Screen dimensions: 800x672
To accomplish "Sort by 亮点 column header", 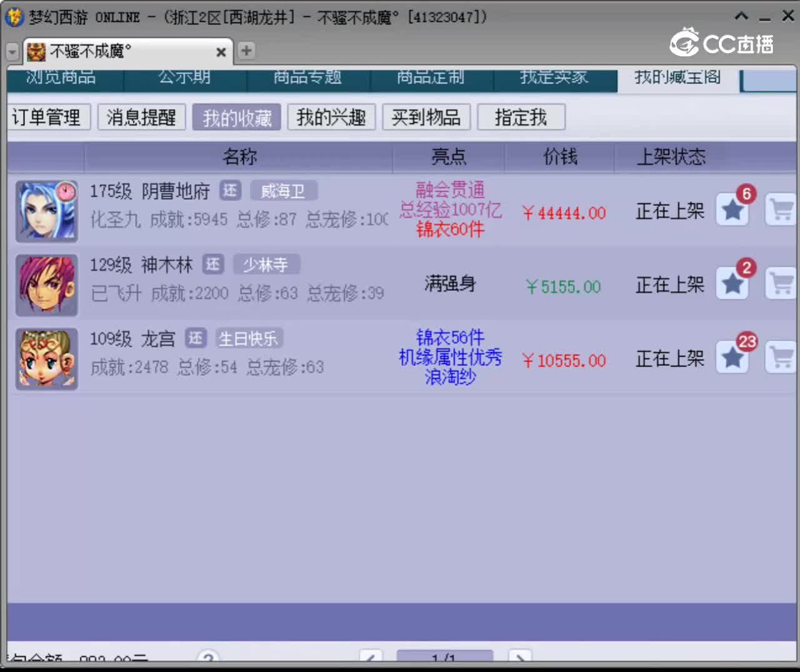I will pos(449,157).
